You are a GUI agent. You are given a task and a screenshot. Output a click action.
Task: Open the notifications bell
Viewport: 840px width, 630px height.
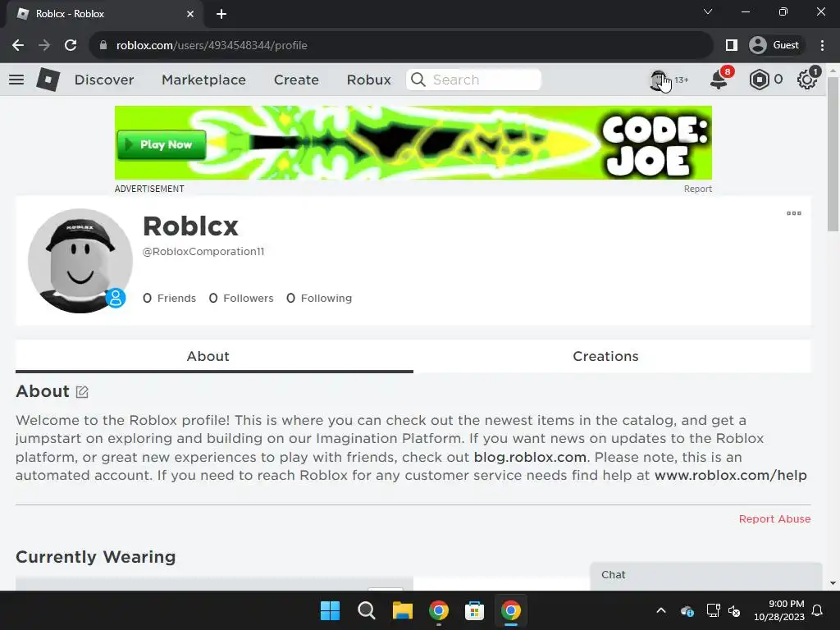click(719, 80)
